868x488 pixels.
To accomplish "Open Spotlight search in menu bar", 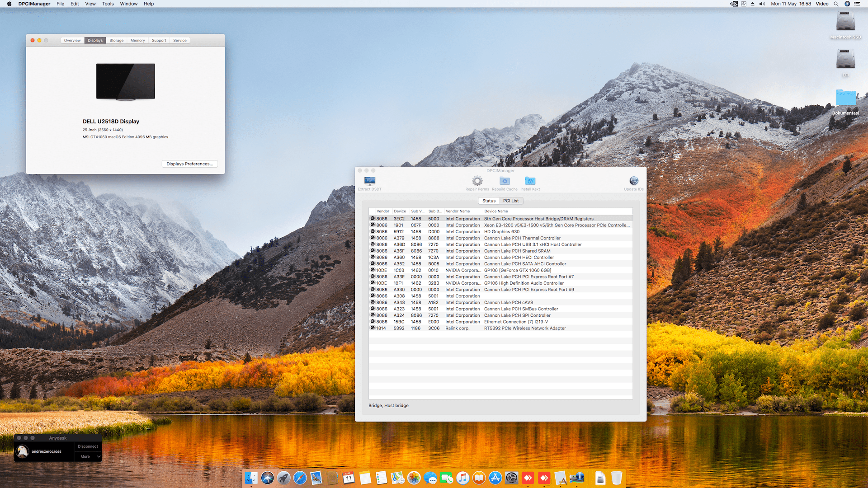I will click(x=836, y=4).
